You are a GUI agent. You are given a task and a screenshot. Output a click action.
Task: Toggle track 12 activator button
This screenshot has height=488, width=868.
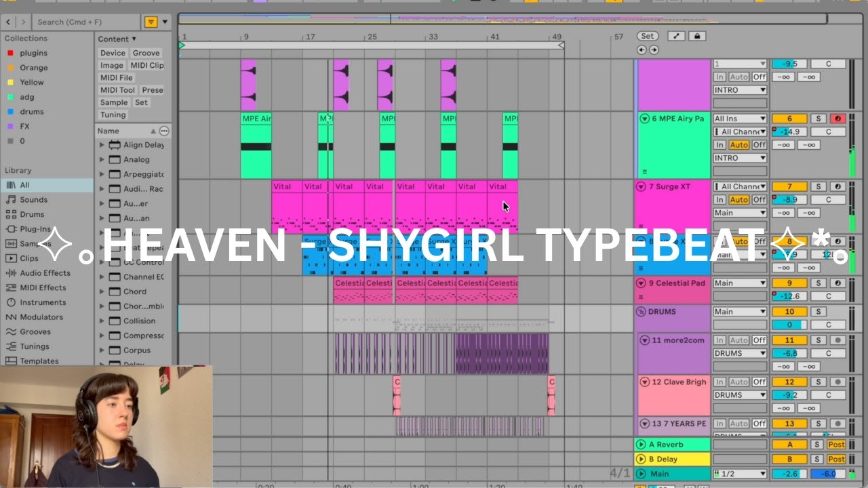pos(789,382)
